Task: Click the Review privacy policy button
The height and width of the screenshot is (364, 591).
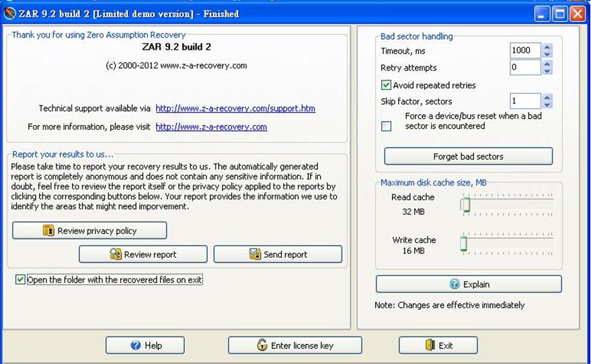Action: (x=89, y=230)
